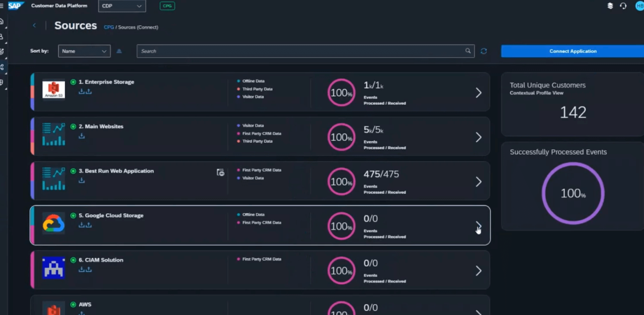The image size is (644, 315).
Task: Click Successfully Processed Events 100% ring
Action: tap(573, 193)
